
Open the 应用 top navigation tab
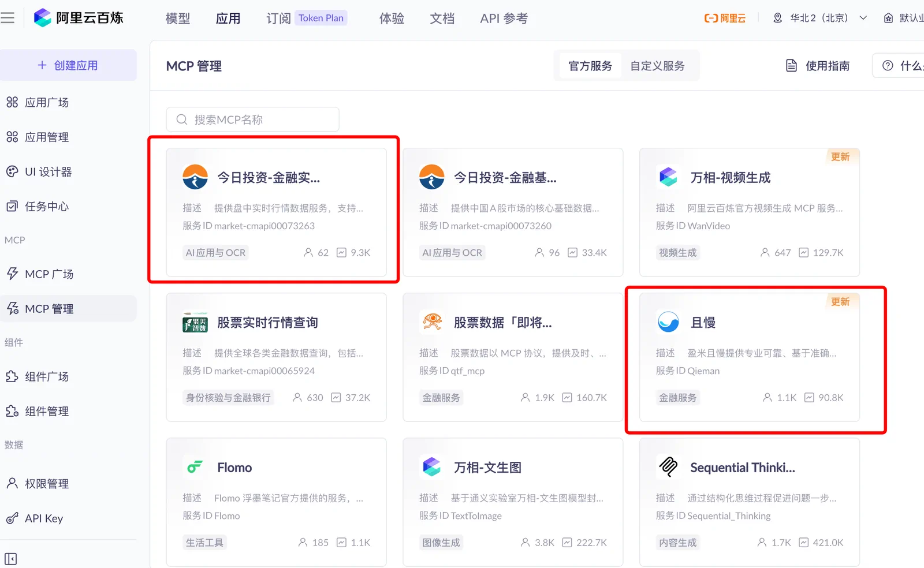[228, 18]
